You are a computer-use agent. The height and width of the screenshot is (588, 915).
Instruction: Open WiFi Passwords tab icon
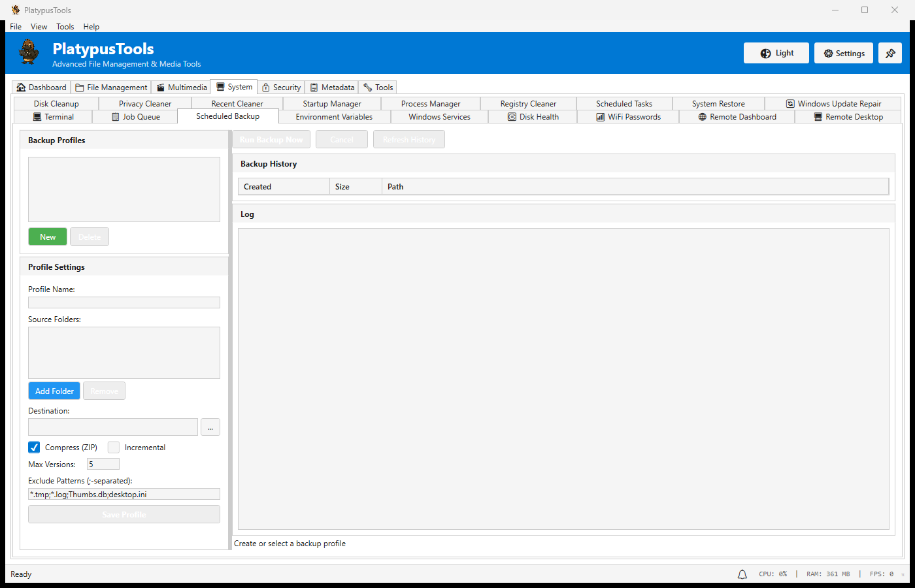click(x=600, y=117)
